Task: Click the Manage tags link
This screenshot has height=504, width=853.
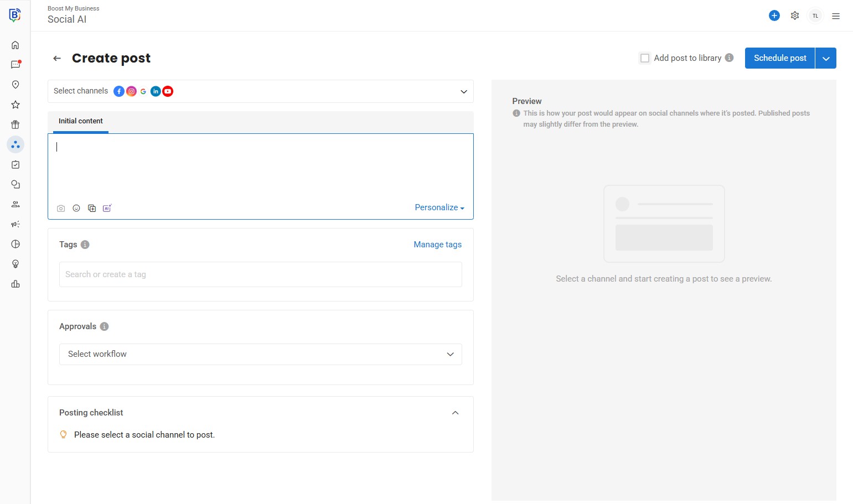Action: (x=437, y=245)
